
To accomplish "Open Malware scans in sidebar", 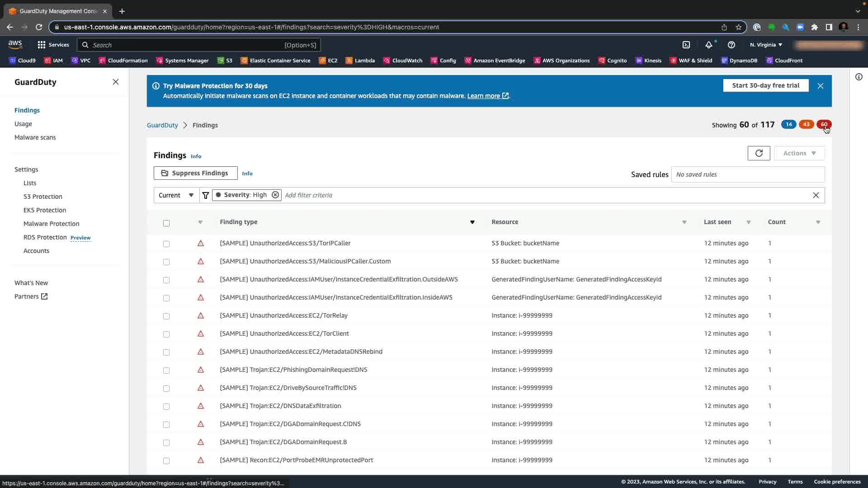I will coord(35,137).
